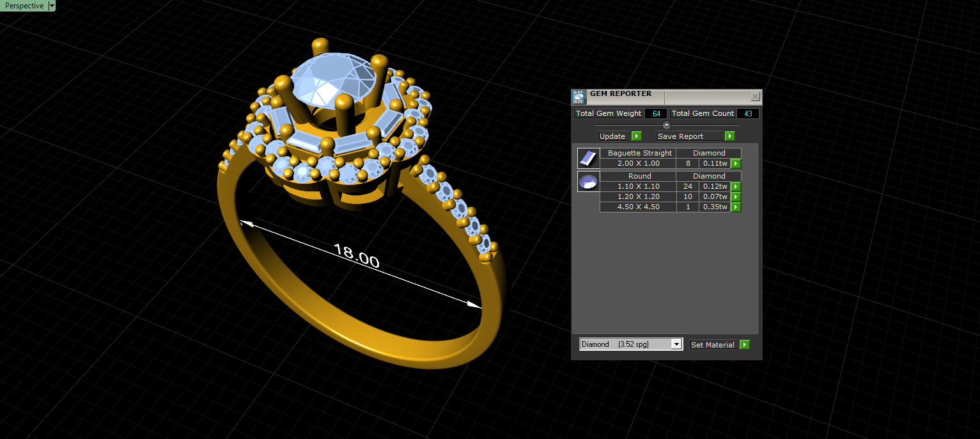Click green arrow for 1.20 X 1.20 row
980x439 pixels.
pyautogui.click(x=736, y=197)
